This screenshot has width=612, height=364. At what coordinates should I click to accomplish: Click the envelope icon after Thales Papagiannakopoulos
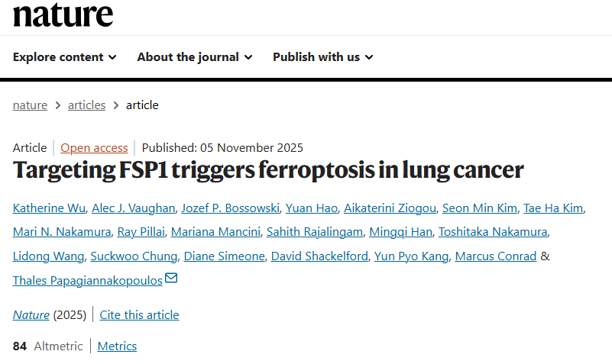pos(171,279)
